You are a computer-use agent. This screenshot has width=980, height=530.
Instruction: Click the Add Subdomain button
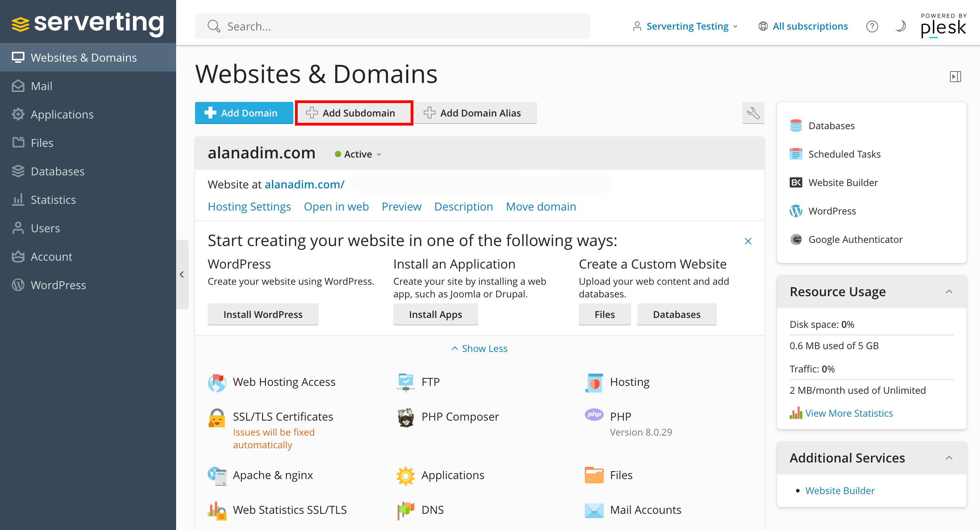pos(355,113)
